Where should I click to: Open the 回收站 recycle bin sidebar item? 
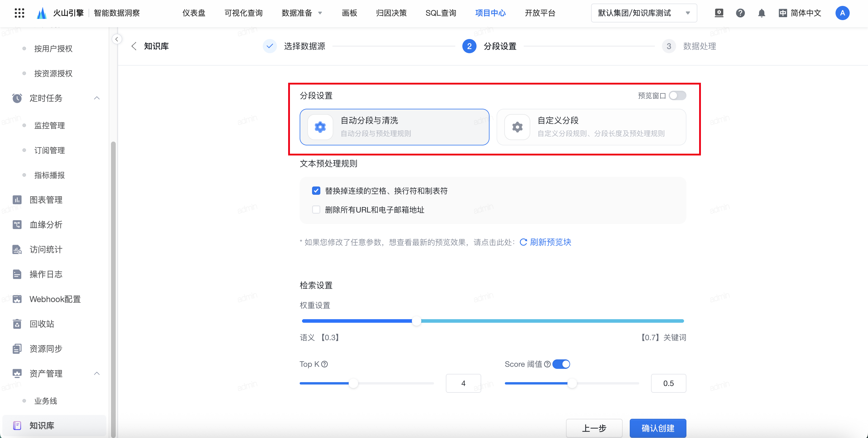coord(42,324)
